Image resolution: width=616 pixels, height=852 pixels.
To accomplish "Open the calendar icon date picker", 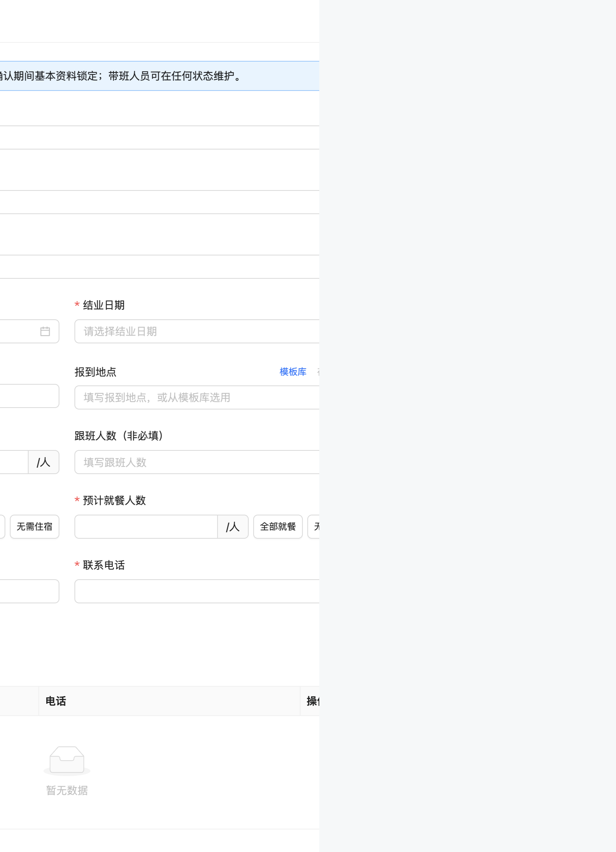I will pos(45,331).
